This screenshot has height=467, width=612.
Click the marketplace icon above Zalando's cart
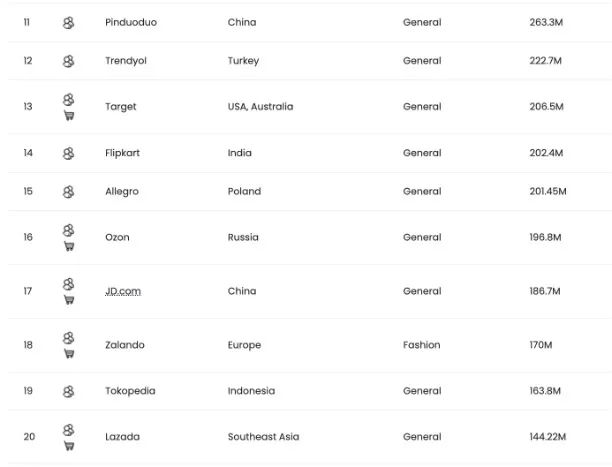click(68, 338)
